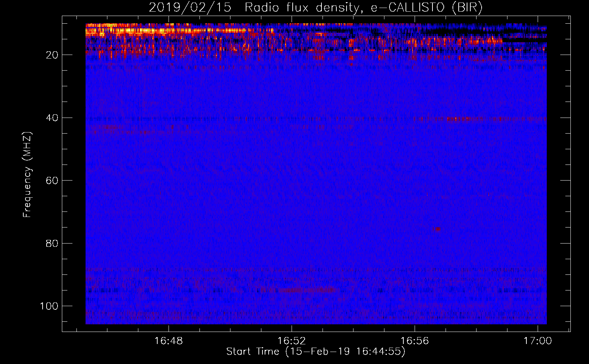Click the 16:48 time tick label
The image size is (589, 364).
tap(169, 341)
